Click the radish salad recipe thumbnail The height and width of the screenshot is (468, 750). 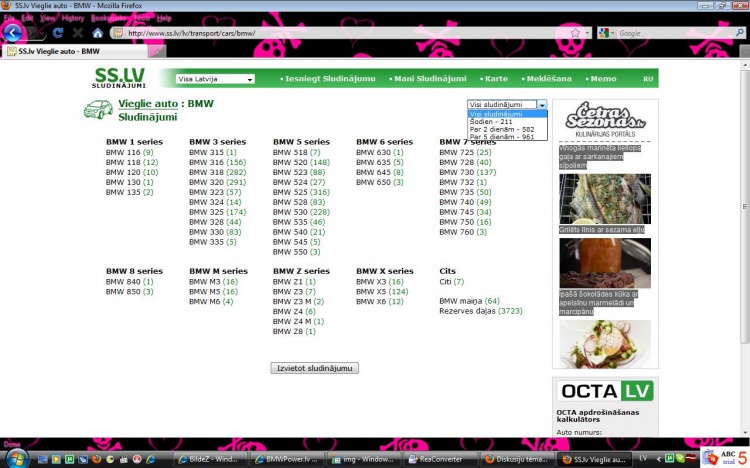tap(605, 344)
